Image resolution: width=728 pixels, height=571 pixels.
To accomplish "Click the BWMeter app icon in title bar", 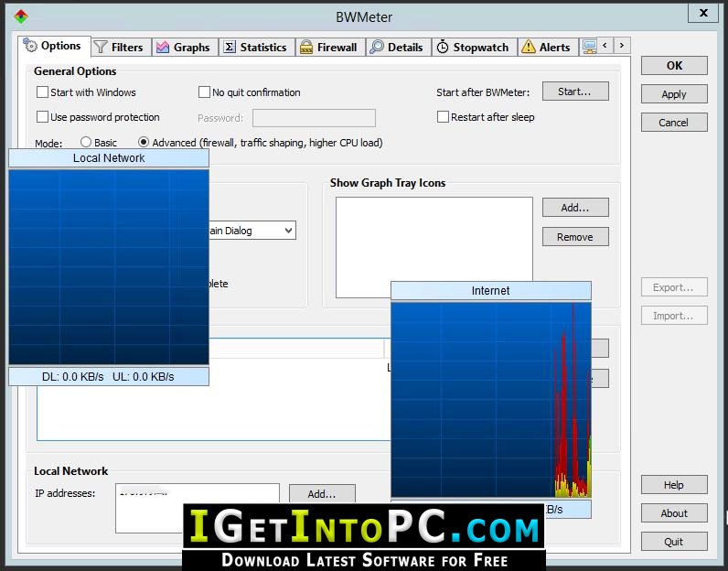I will 21,16.
